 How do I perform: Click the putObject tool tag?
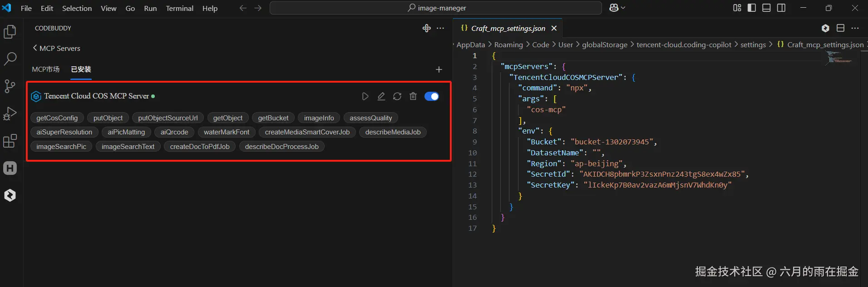[x=108, y=118]
